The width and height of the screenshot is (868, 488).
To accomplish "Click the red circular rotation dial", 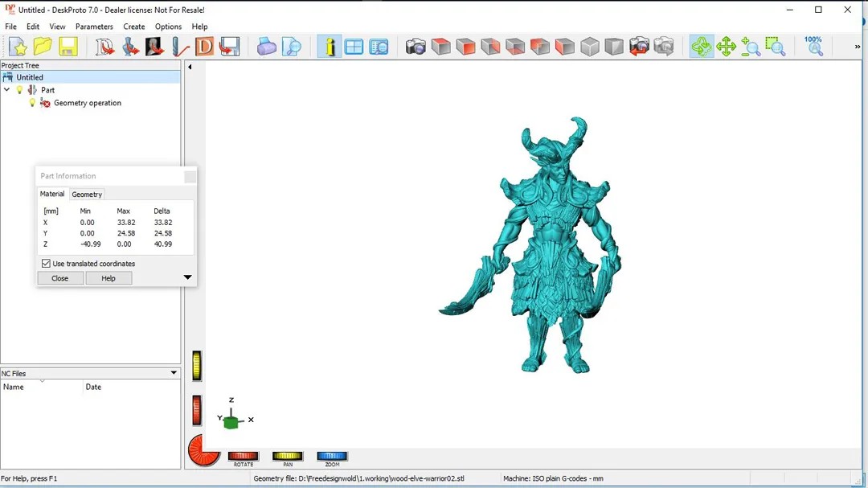I will click(x=203, y=449).
